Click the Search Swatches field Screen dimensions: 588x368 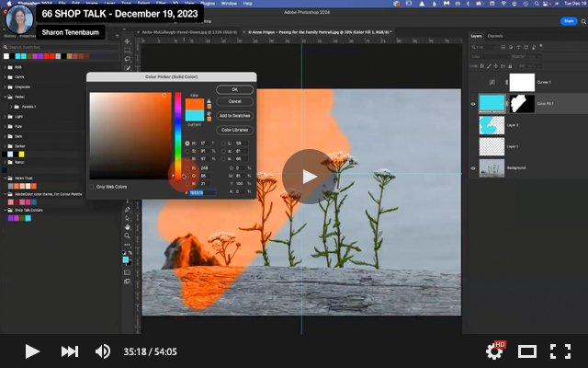60,47
